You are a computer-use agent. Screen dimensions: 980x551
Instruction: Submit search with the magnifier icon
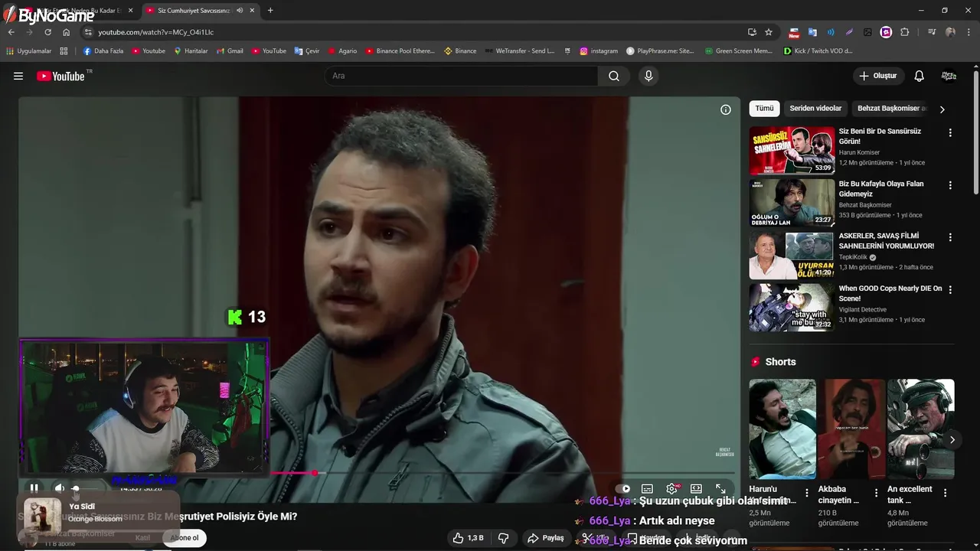614,76
